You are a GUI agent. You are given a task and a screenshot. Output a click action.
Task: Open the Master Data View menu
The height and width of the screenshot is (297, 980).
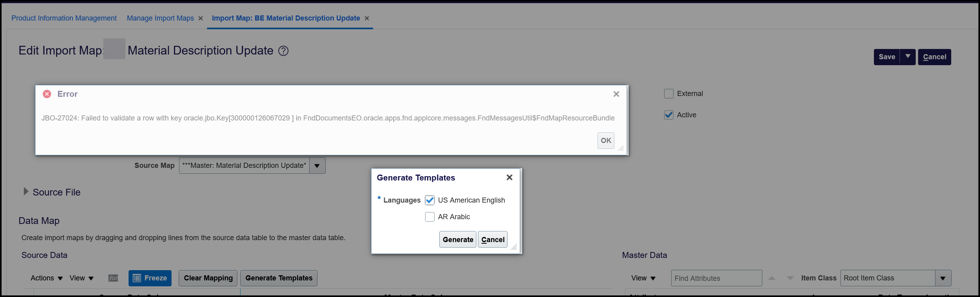643,278
